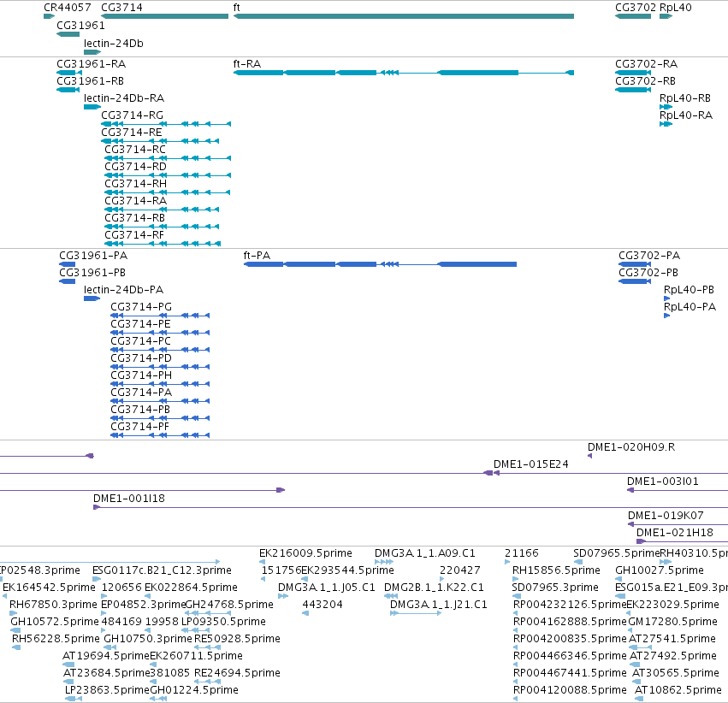Click the DME1-001I18 BAC label
This screenshot has height=703, width=728.
pyautogui.click(x=129, y=499)
